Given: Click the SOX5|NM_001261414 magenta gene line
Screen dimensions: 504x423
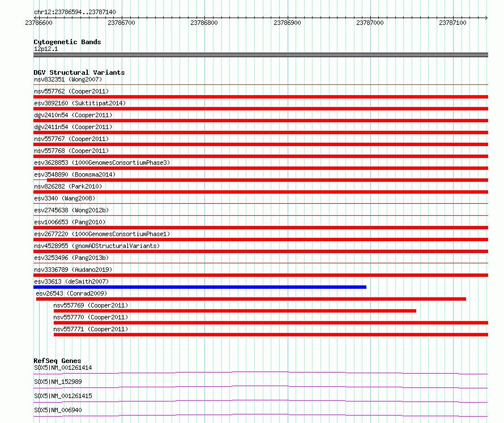Looking at the screenshot, I should 260,373.
